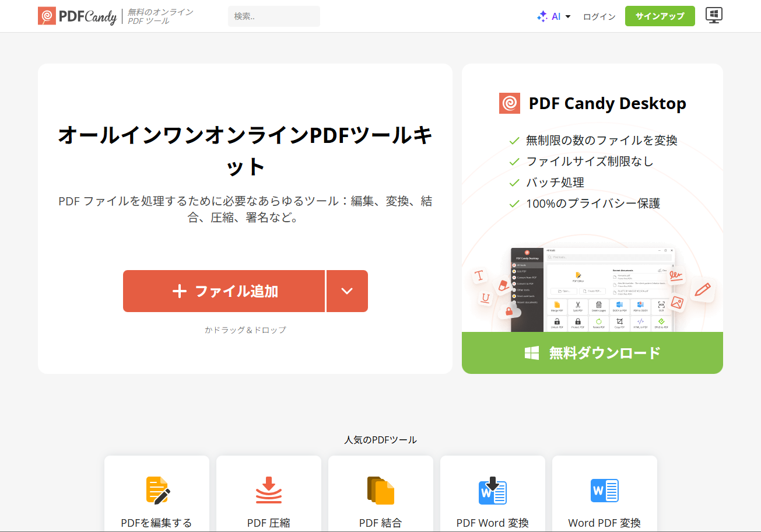Click the ファイル追加 upload button
Screen dimensions: 761x532
point(224,291)
